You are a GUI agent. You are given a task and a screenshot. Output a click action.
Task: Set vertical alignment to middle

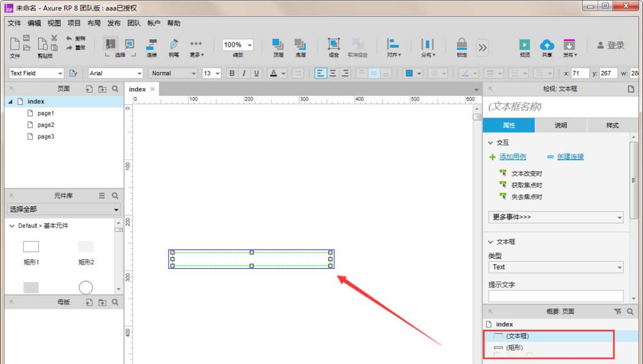point(374,73)
